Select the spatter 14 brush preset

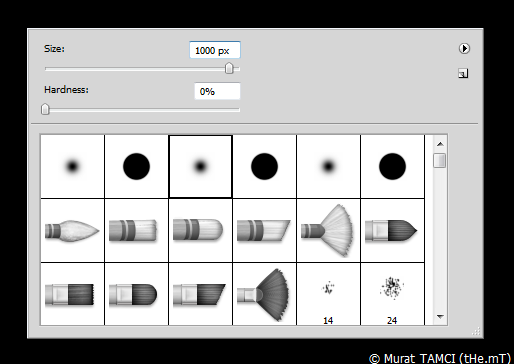[328, 294]
